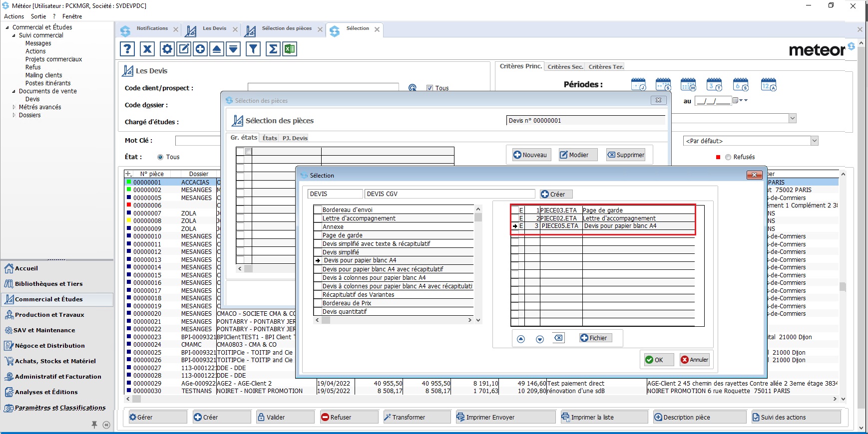Click delete row icon in Sélection dialog
This screenshot has width=868, height=434.
pyautogui.click(x=559, y=338)
